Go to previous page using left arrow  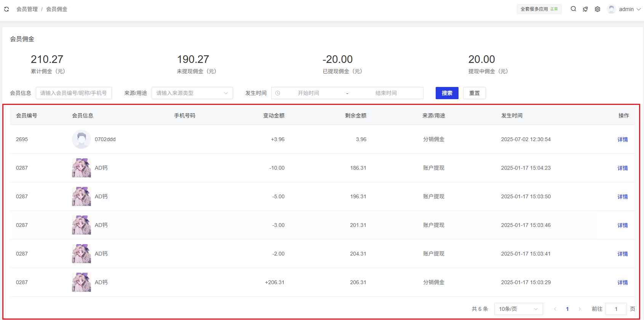555,309
